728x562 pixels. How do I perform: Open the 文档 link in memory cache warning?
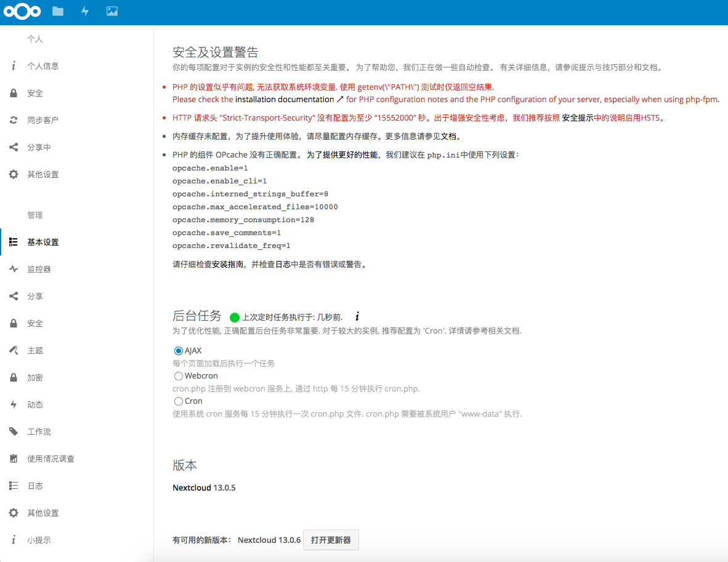click(x=448, y=137)
